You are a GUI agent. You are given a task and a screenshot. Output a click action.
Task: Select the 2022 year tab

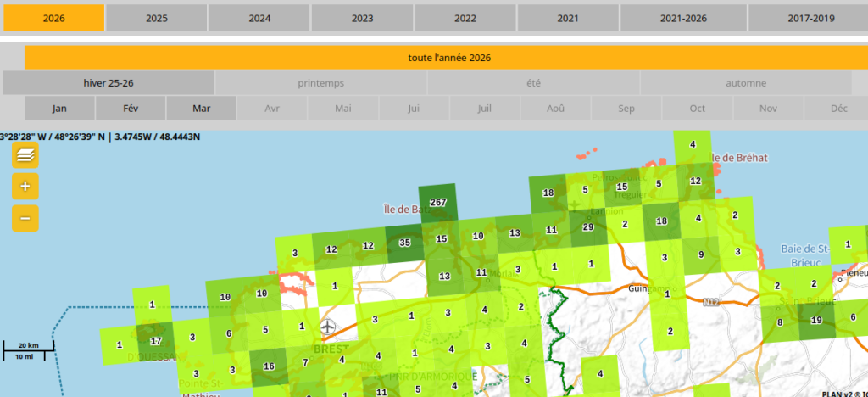click(465, 18)
